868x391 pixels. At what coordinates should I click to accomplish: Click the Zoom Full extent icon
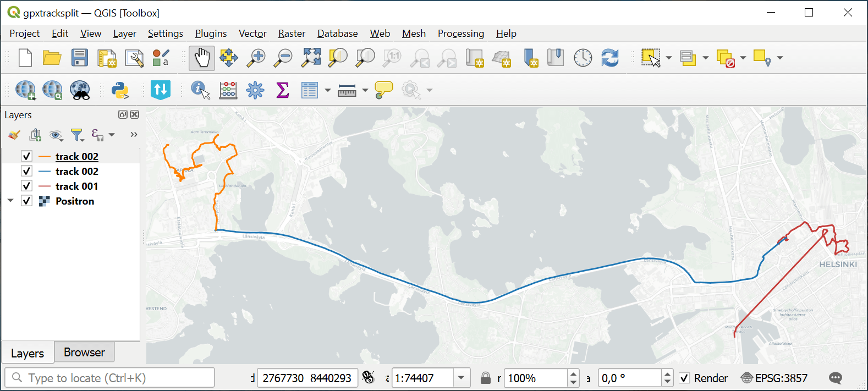pos(311,58)
